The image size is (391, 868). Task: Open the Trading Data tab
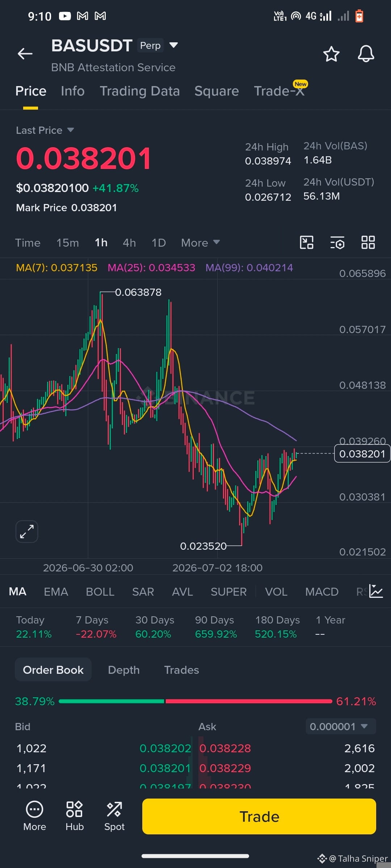[x=140, y=91]
